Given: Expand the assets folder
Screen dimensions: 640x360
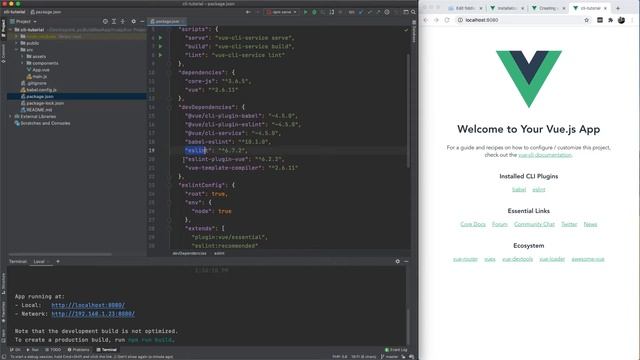Looking at the screenshot, I should [x=22, y=56].
